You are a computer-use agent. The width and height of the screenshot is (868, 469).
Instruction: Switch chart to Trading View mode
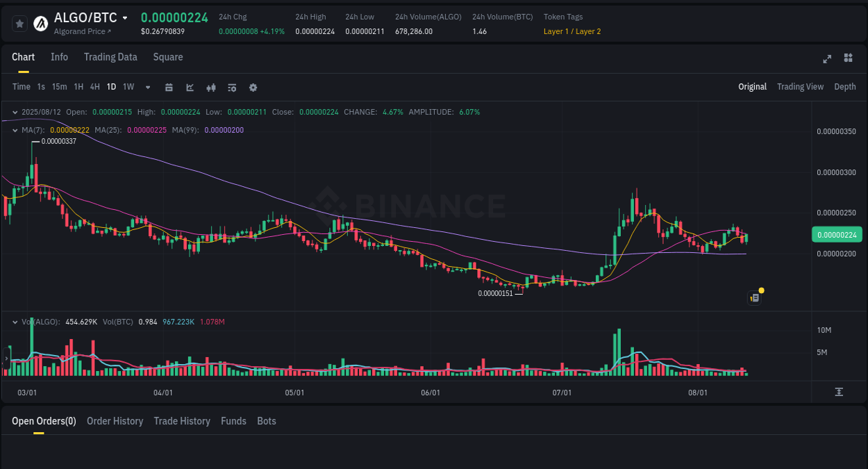point(800,87)
